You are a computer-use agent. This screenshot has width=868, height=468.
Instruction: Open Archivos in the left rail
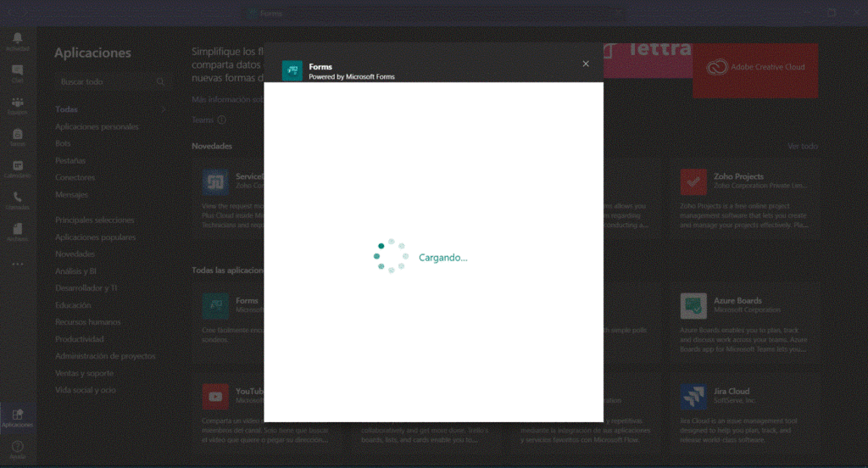17,231
